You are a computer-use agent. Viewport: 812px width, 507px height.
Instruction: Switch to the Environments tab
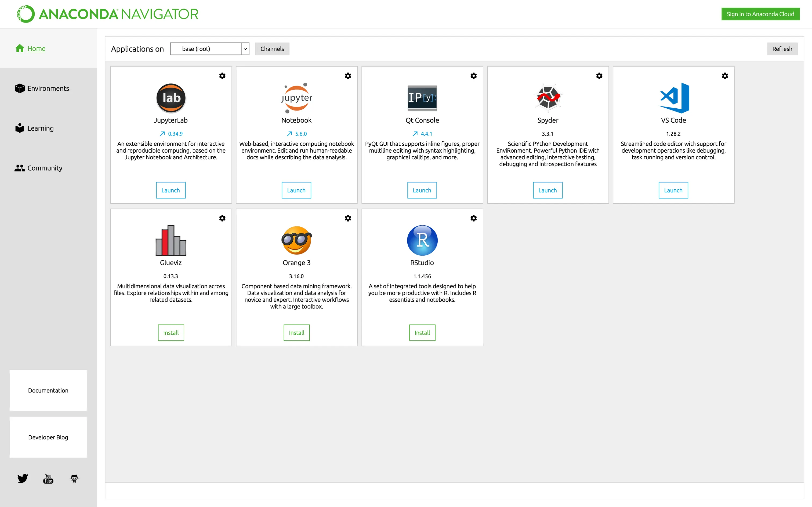(48, 89)
